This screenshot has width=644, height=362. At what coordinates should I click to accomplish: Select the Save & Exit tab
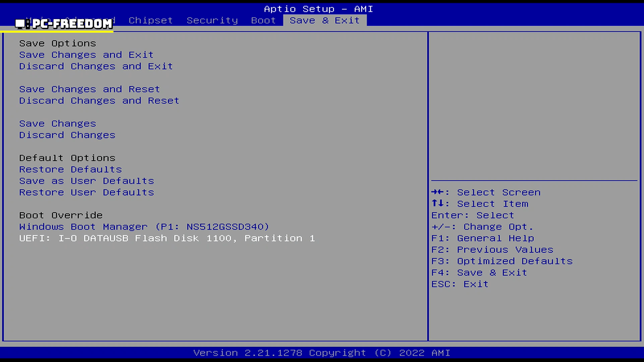coord(324,20)
